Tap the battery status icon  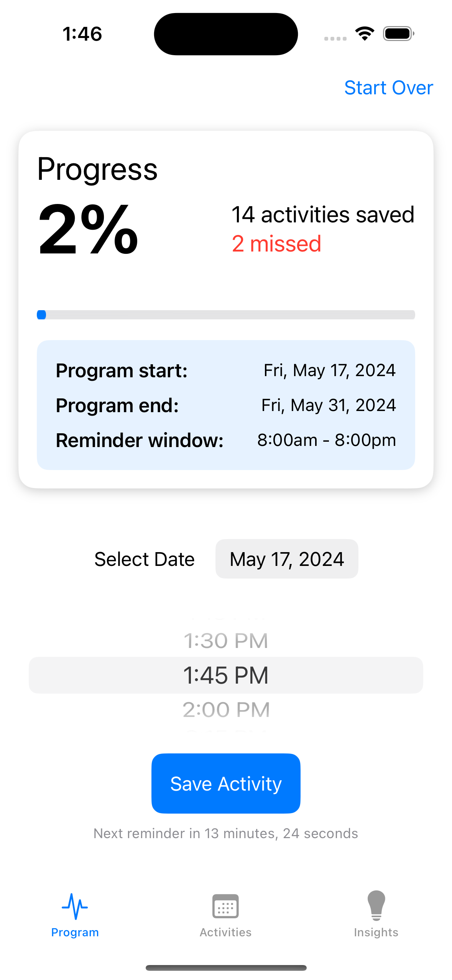(x=398, y=34)
